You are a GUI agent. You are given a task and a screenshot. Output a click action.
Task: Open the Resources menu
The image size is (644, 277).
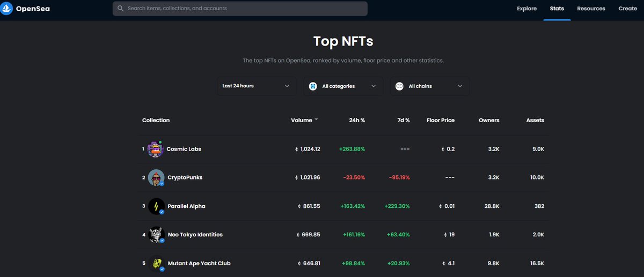(x=591, y=9)
